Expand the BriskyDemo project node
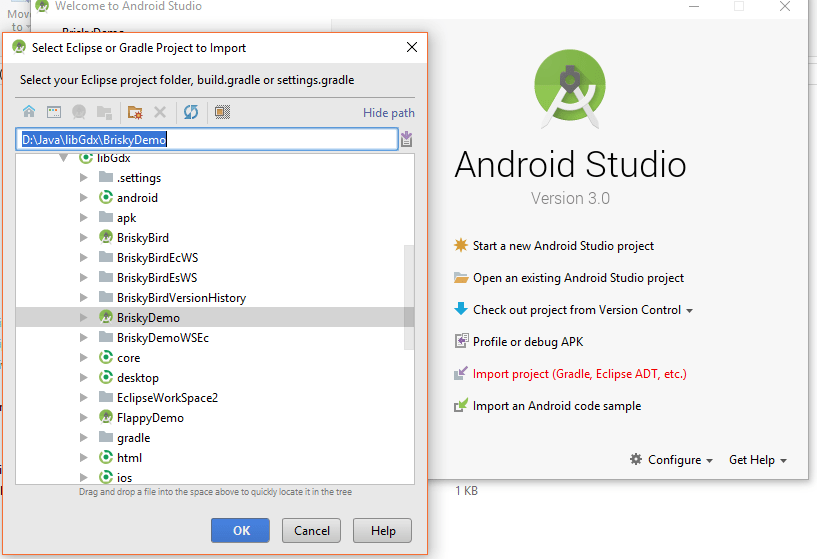 click(x=83, y=317)
